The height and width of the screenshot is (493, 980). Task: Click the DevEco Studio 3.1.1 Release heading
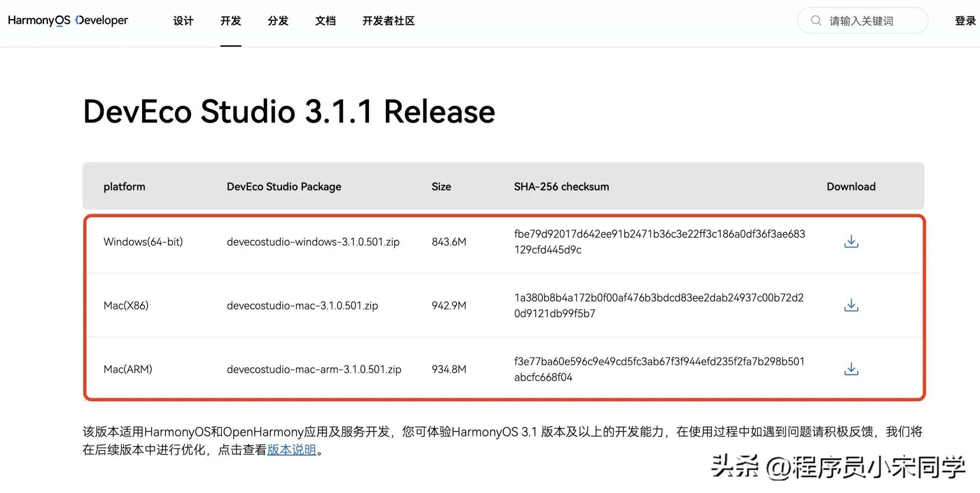[x=289, y=112]
